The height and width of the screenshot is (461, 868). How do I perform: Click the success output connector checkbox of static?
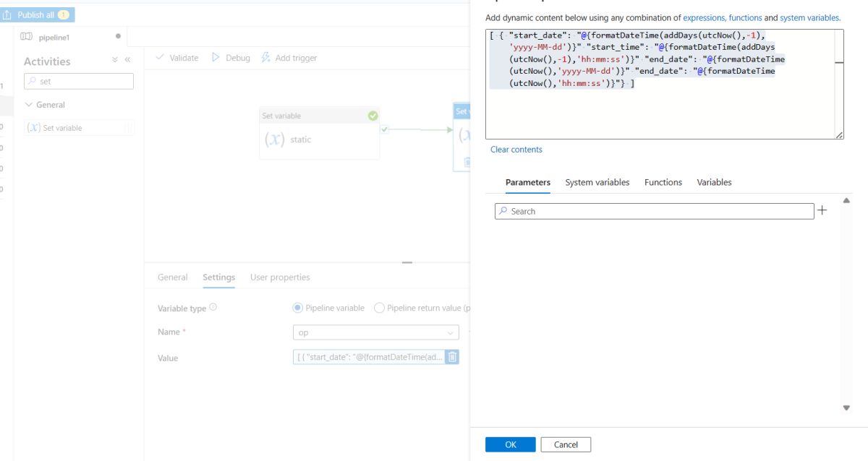point(384,130)
